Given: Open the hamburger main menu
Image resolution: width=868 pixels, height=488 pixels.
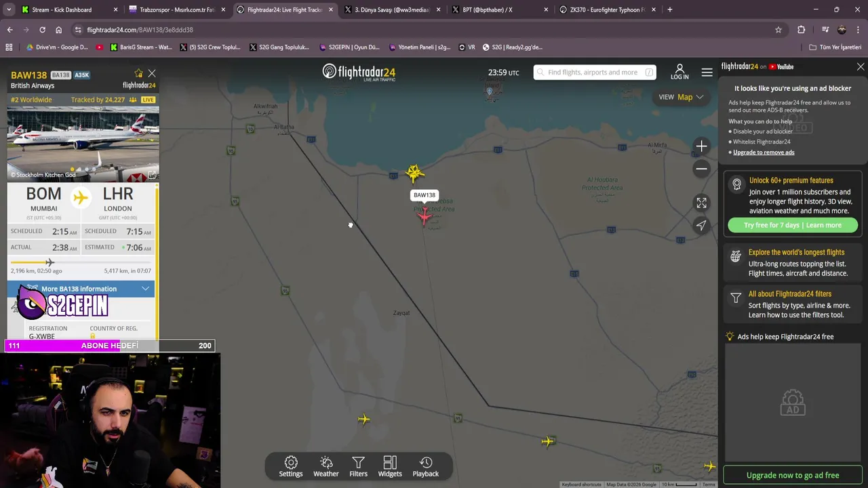Looking at the screenshot, I should pos(707,73).
